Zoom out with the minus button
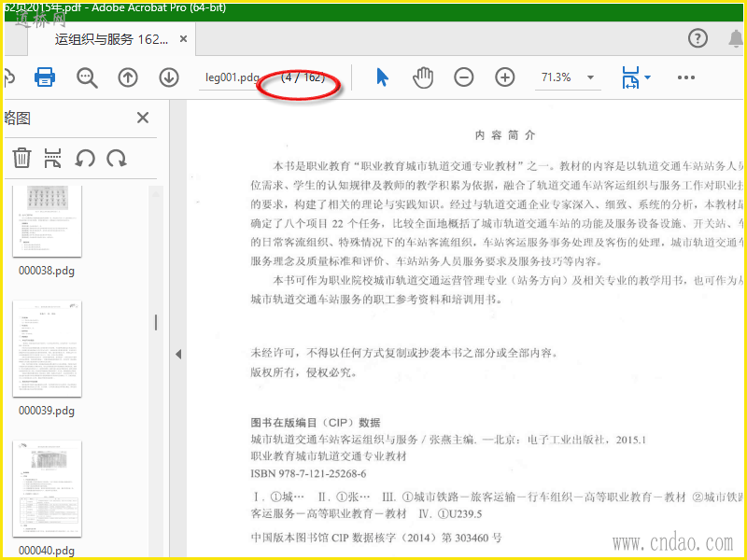This screenshot has height=560, width=747. tap(463, 77)
